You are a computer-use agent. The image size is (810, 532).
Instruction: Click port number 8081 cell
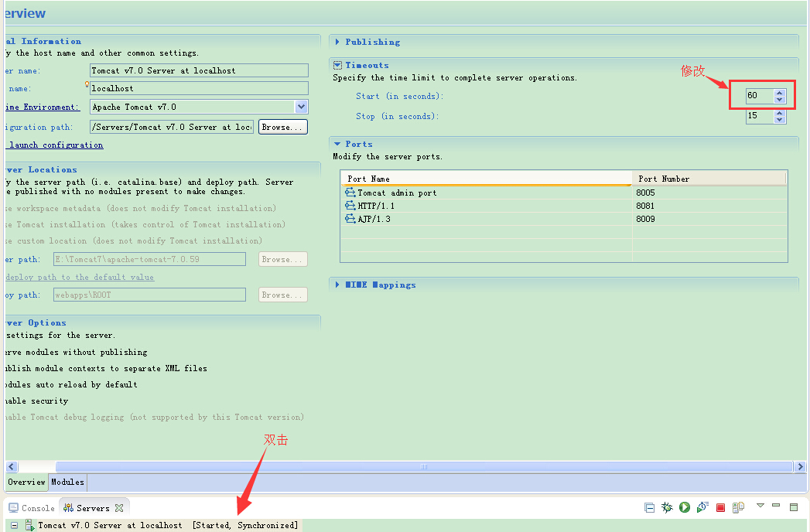(x=709, y=206)
